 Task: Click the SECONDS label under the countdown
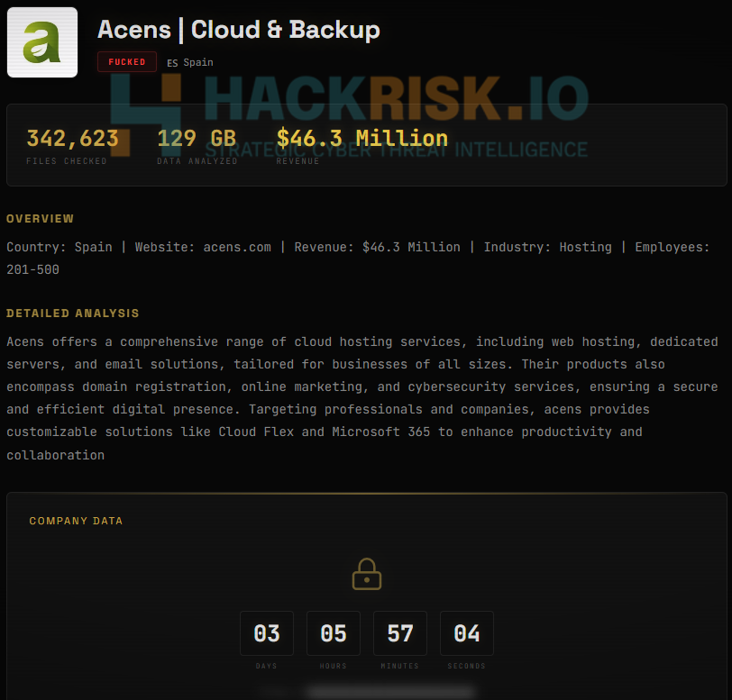coord(467,666)
